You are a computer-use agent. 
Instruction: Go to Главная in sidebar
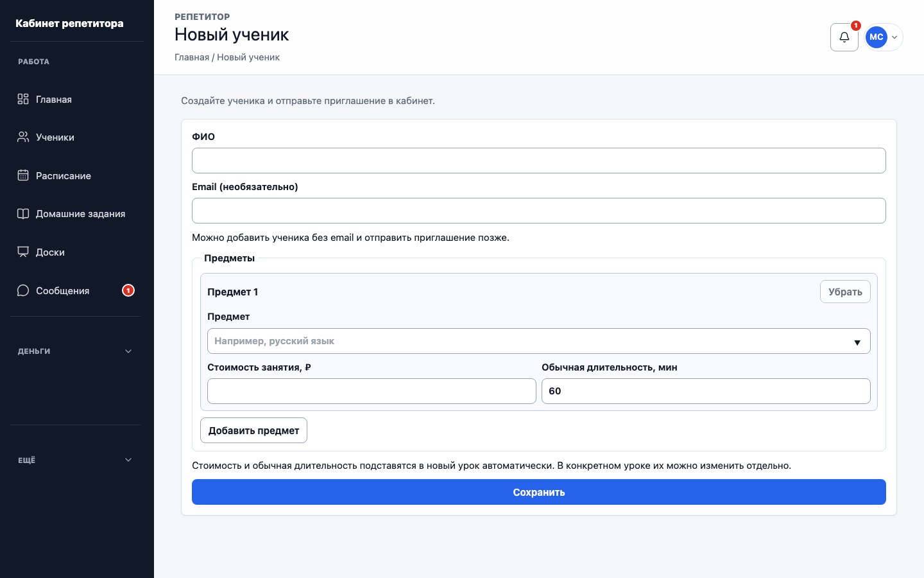[x=76, y=99]
